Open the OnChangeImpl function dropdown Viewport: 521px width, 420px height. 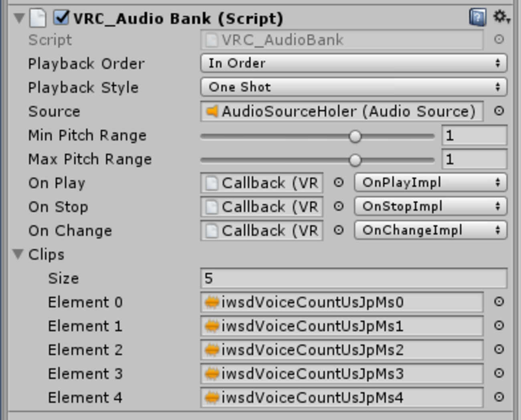(430, 231)
